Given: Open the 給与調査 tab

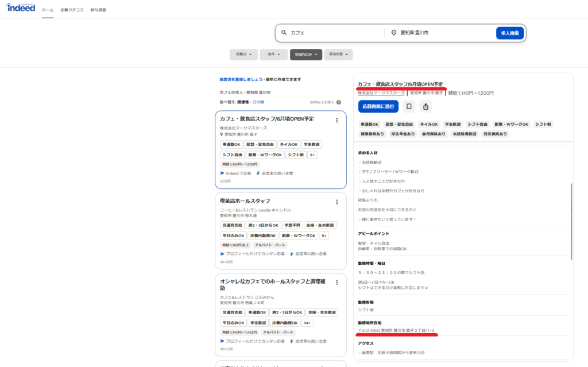Looking at the screenshot, I should [x=98, y=10].
